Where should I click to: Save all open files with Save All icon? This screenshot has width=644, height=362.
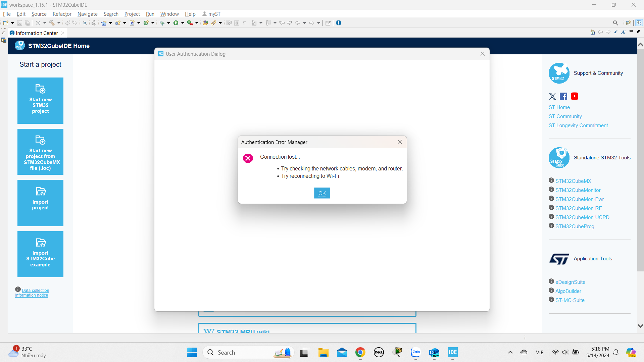27,22
